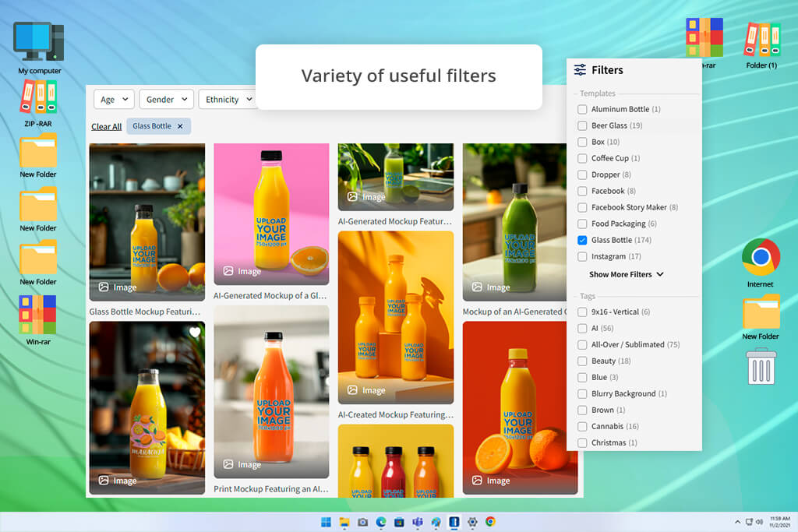
Task: Click the 'Glass Bottle Mockup Featuri...' title
Action: point(145,312)
